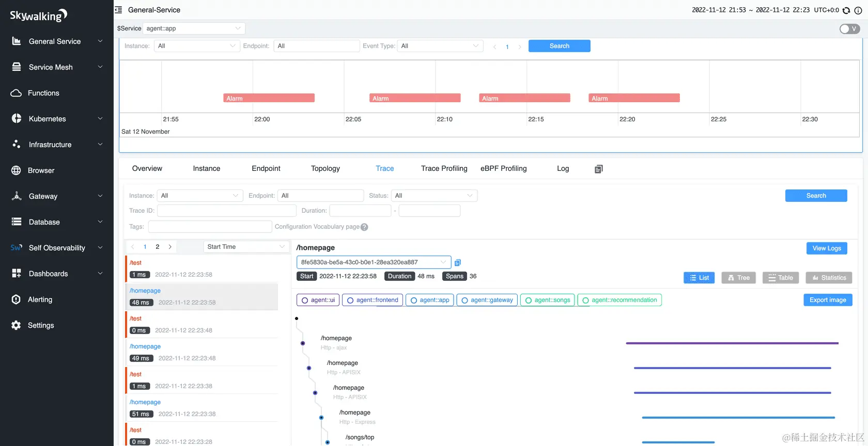This screenshot has width=868, height=446.
Task: Click the info icon in the top bar
Action: (x=858, y=10)
